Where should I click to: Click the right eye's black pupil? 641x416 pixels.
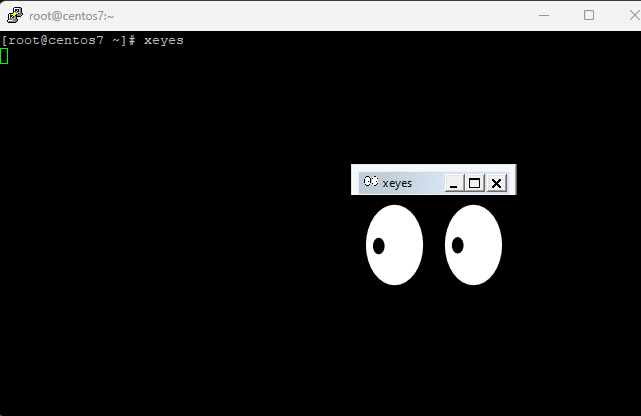(457, 245)
